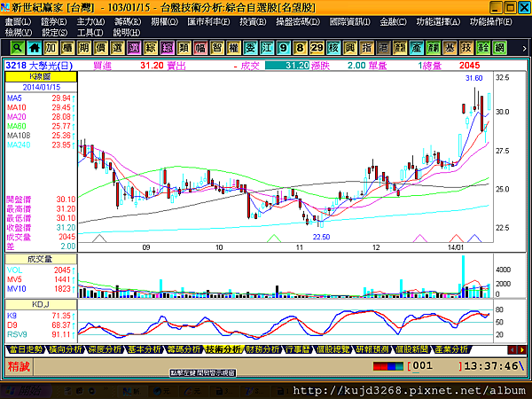Click the cyan 核 toolbar icon
Image resolution: width=532 pixels, height=399 pixels.
click(x=333, y=48)
